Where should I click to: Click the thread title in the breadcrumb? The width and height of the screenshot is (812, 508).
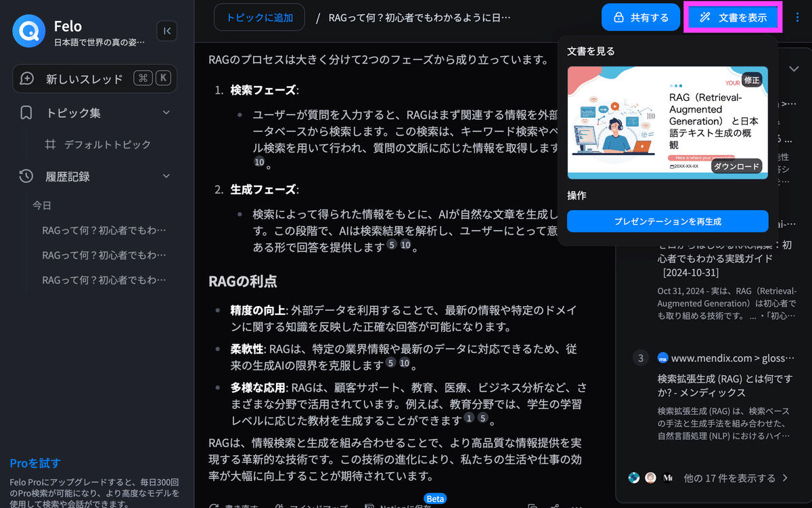pyautogui.click(x=420, y=18)
